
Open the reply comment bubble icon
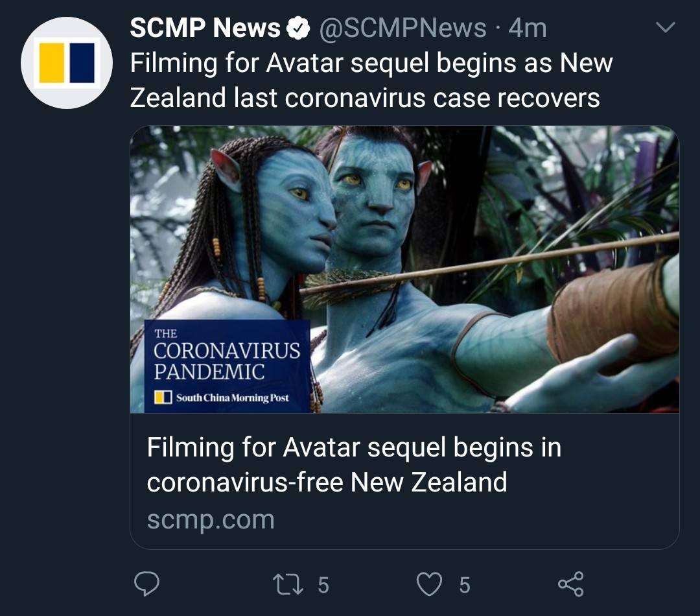click(x=146, y=584)
